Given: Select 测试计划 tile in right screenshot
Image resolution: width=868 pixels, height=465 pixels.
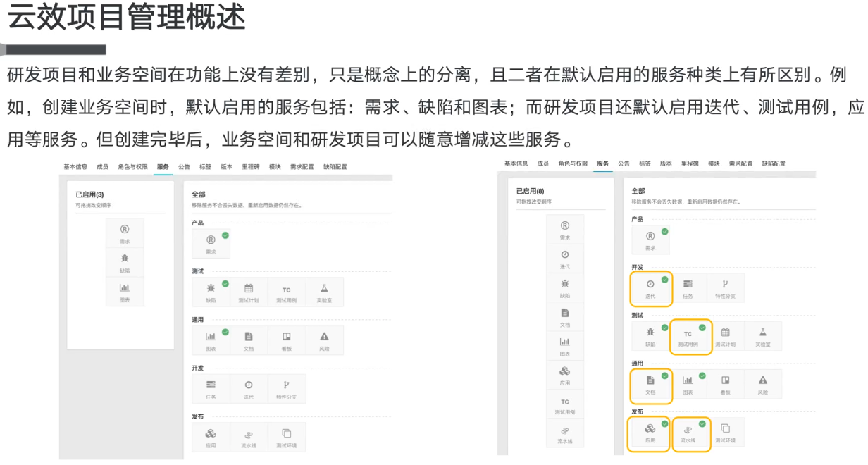Looking at the screenshot, I should [x=725, y=336].
